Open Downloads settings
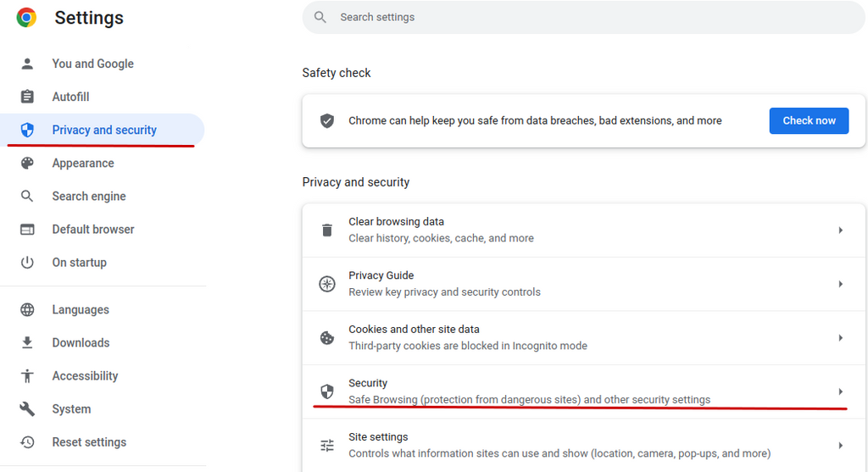The image size is (868, 472). tap(103, 343)
